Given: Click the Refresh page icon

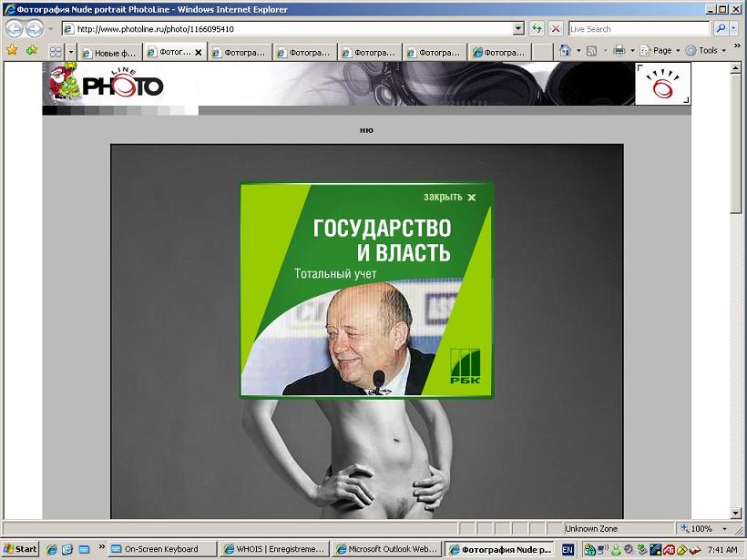Looking at the screenshot, I should (537, 29).
